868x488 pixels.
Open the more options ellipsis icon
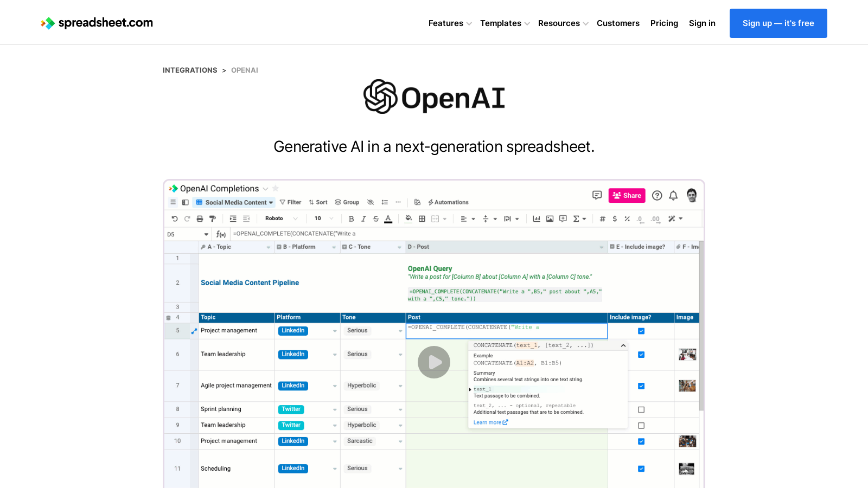point(398,202)
